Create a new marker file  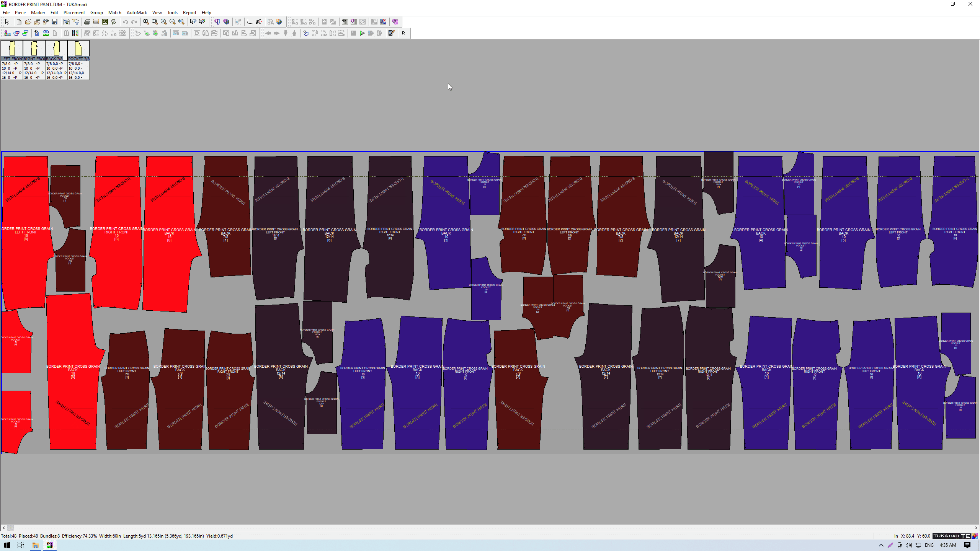pos(19,22)
